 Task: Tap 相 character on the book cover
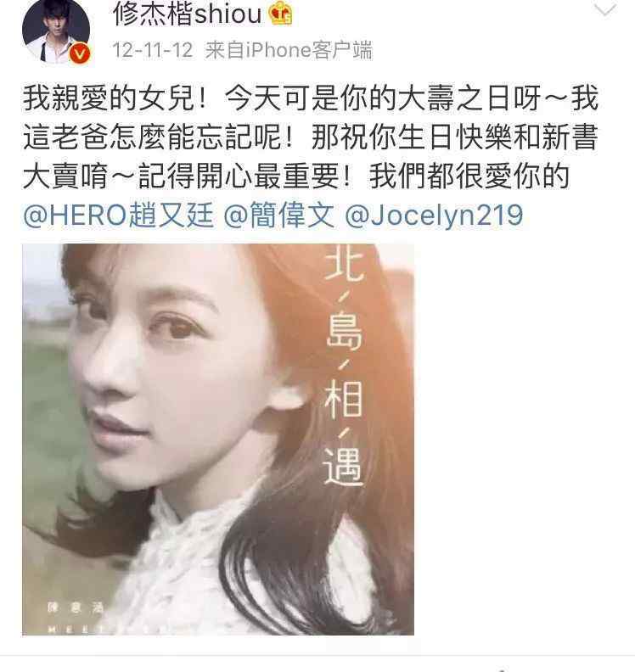pyautogui.click(x=344, y=400)
